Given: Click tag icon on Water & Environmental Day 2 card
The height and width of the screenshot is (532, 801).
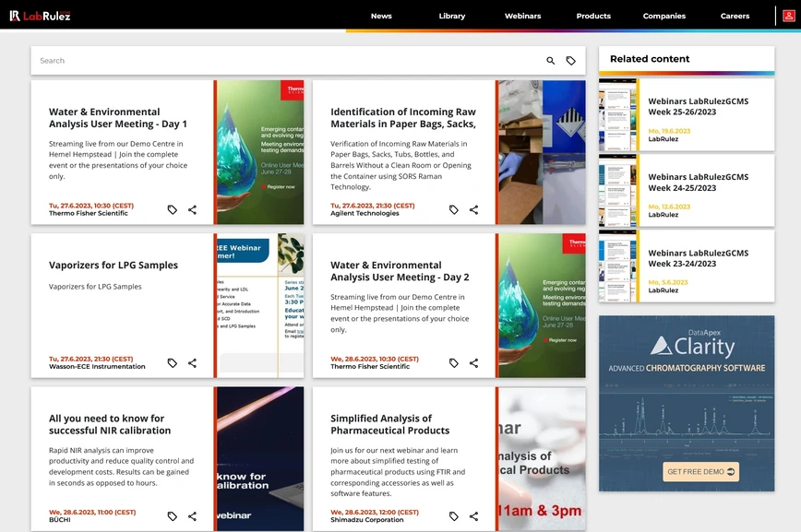Looking at the screenshot, I should (x=454, y=363).
